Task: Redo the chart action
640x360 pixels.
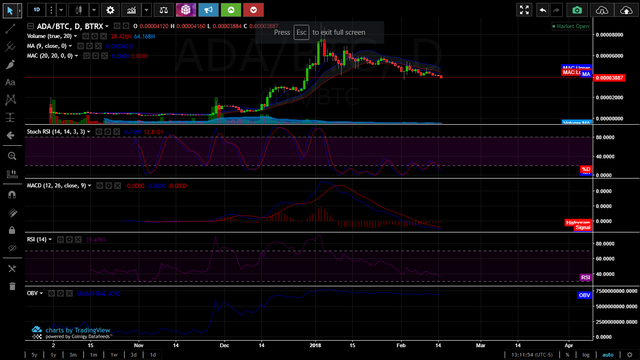Action: point(556,10)
